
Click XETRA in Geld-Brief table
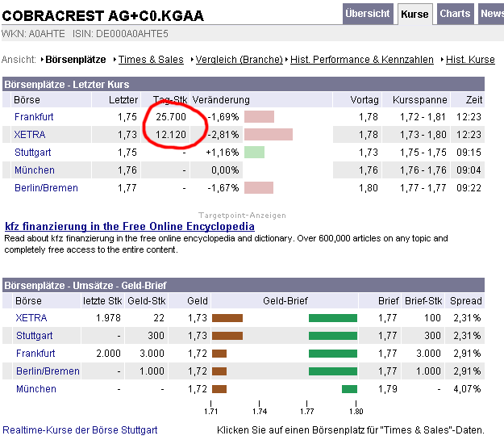[31, 318]
